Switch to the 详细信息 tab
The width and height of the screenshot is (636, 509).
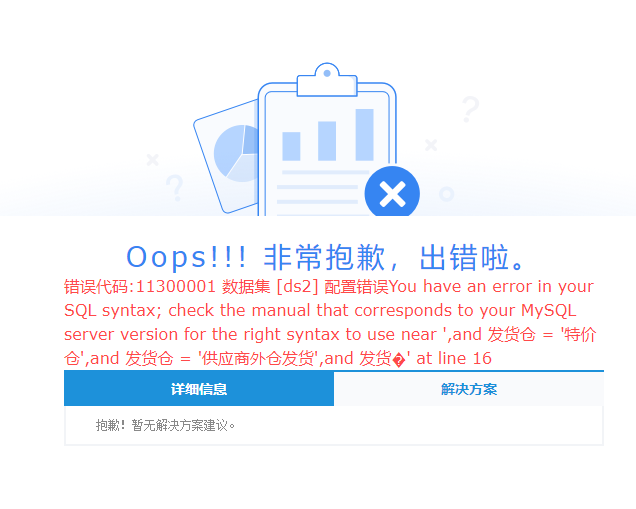[x=199, y=389]
